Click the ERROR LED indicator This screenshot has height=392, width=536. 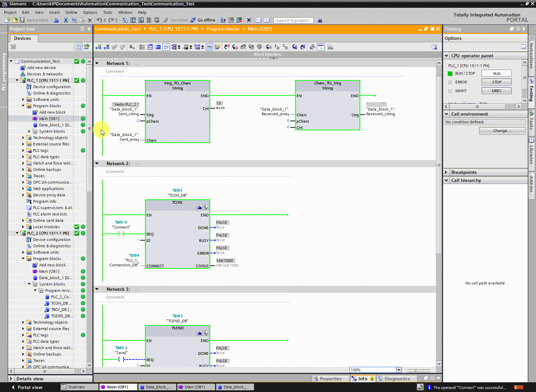click(x=450, y=82)
